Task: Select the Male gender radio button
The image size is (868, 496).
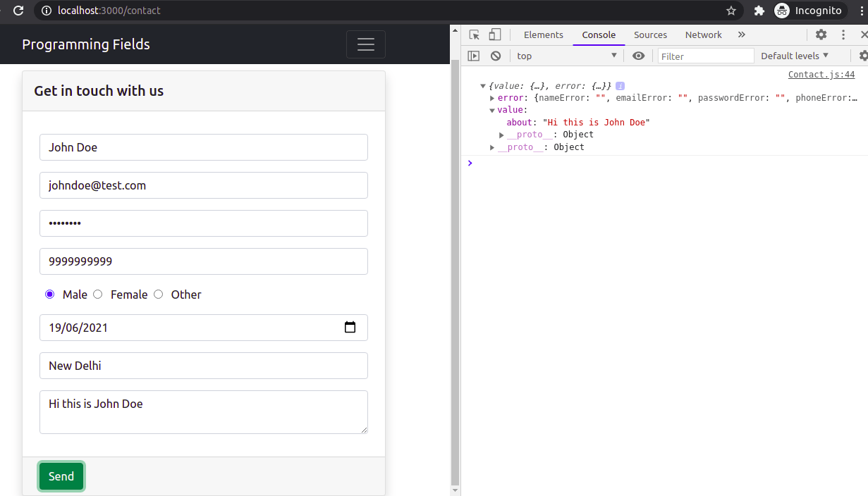Action: tap(49, 294)
